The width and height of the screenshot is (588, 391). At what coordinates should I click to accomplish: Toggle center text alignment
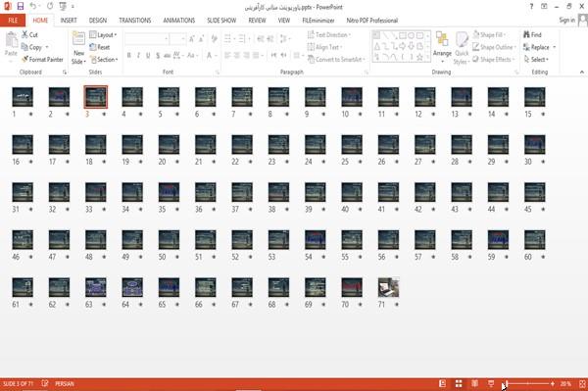[237, 56]
